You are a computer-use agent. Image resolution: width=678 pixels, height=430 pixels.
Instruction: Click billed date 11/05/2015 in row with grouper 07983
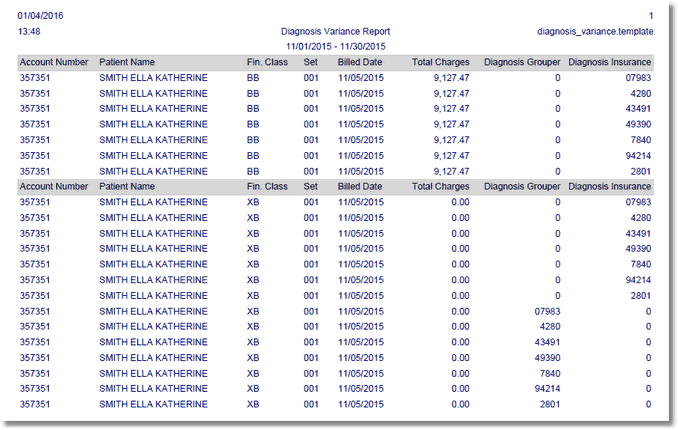tap(361, 311)
